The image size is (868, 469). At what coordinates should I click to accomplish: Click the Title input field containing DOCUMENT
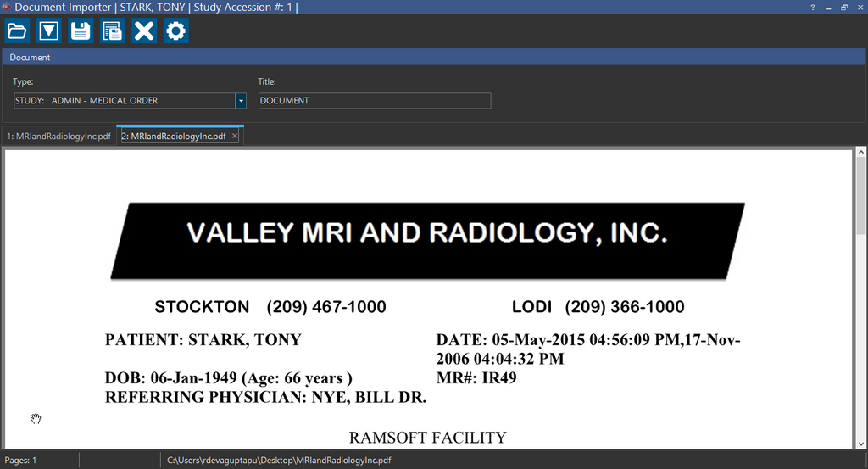374,101
